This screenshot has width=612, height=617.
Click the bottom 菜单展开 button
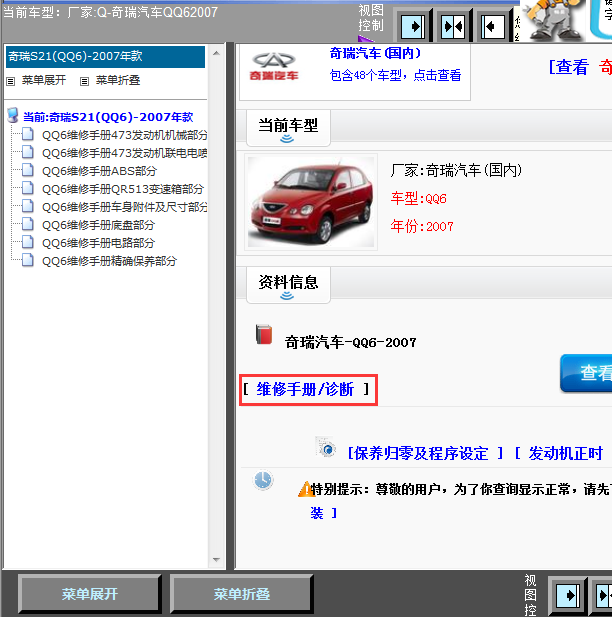(x=90, y=594)
